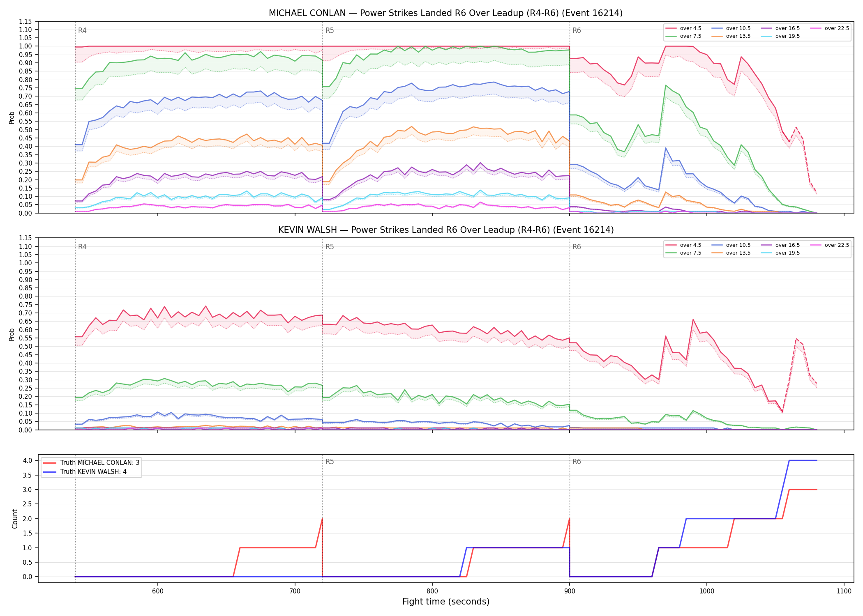Click the 1.15 y-tick in Walsh chart
Screen dimensions: 863x616
click(25, 238)
